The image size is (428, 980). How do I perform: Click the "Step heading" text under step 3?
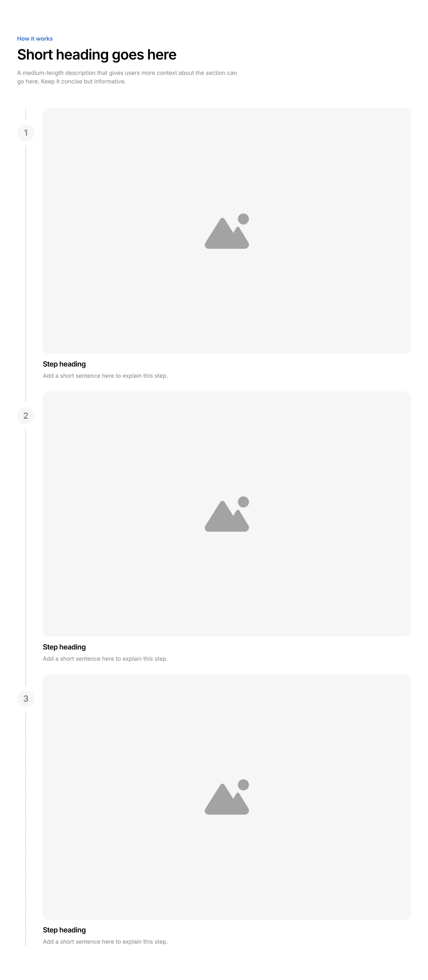(x=64, y=930)
